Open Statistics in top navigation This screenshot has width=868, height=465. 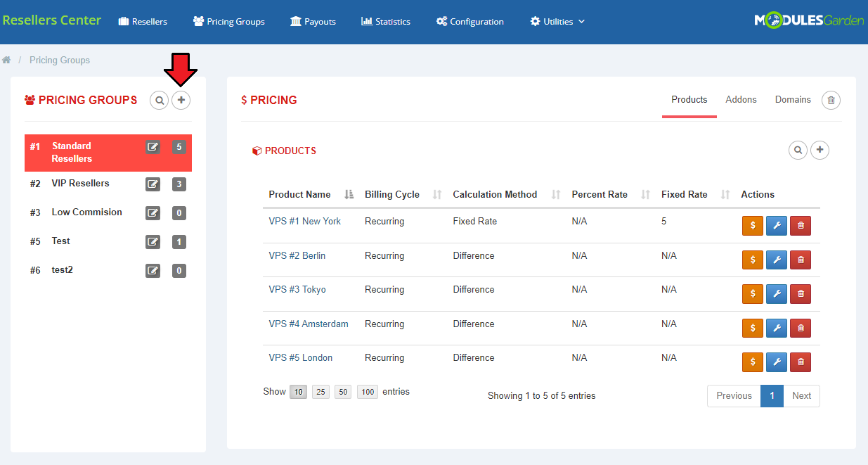point(386,22)
